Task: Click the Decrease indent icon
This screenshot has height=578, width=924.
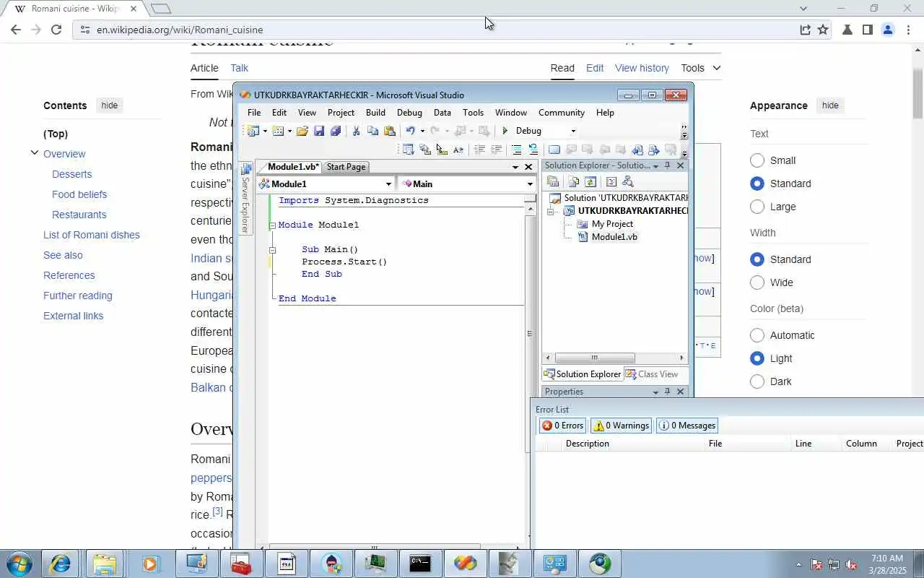Action: [x=479, y=150]
